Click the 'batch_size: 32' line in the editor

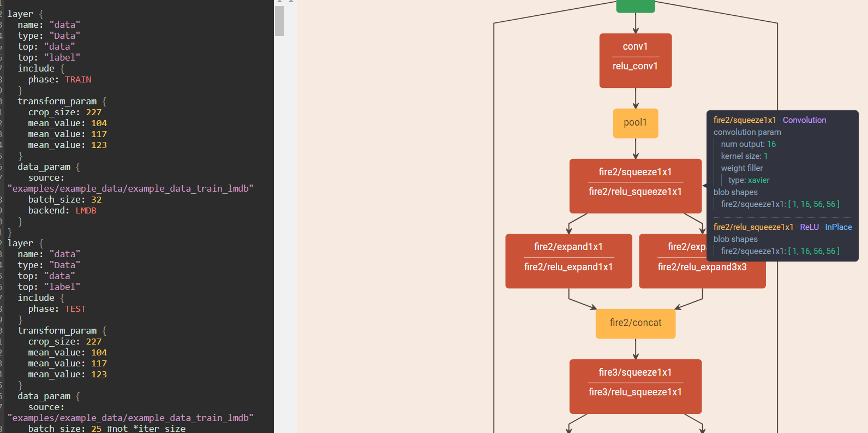pos(65,200)
